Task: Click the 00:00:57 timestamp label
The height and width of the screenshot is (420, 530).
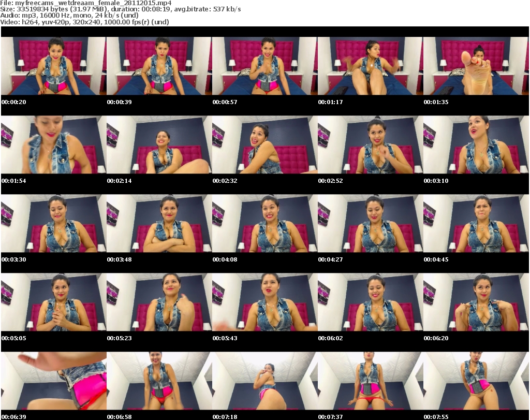Action: click(x=225, y=102)
